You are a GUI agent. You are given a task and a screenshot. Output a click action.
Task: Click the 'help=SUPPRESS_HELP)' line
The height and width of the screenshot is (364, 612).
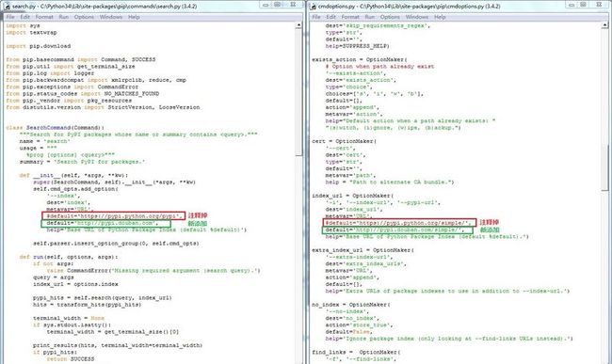(x=358, y=46)
